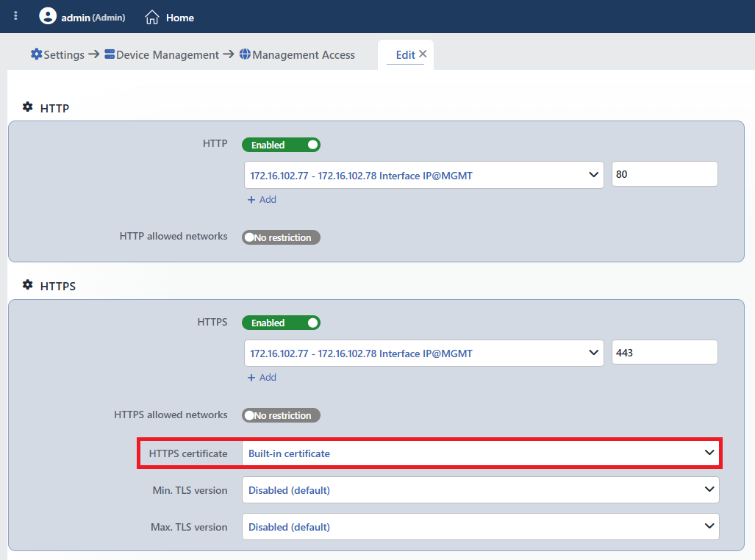Toggle HTTP allowed networks restriction

pyautogui.click(x=282, y=237)
